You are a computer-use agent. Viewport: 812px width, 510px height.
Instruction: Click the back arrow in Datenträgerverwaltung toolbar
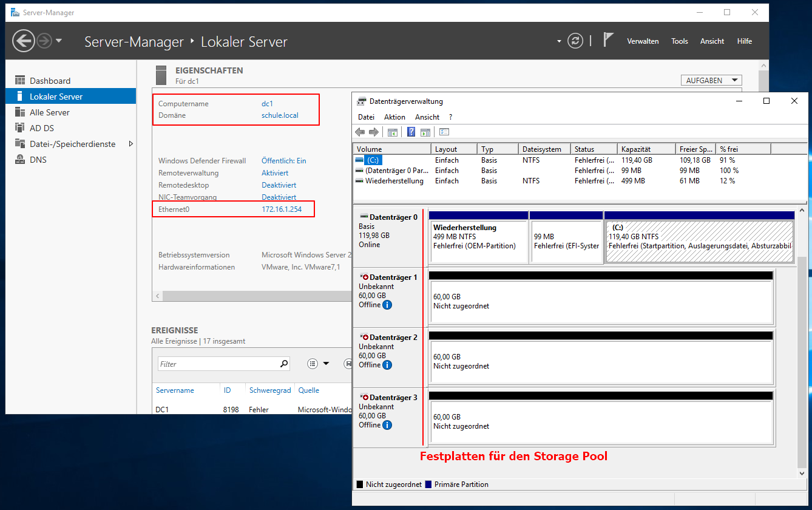click(x=360, y=132)
